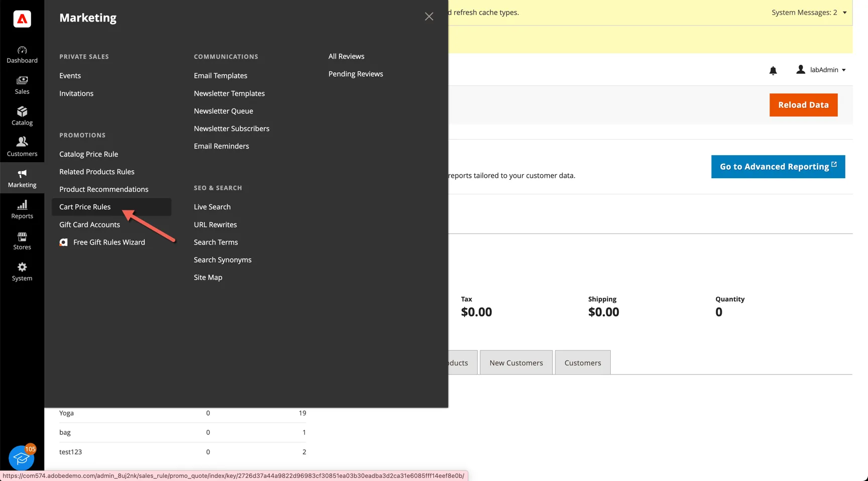This screenshot has width=868, height=481.
Task: Open Cart Price Rules
Action: pos(112,207)
